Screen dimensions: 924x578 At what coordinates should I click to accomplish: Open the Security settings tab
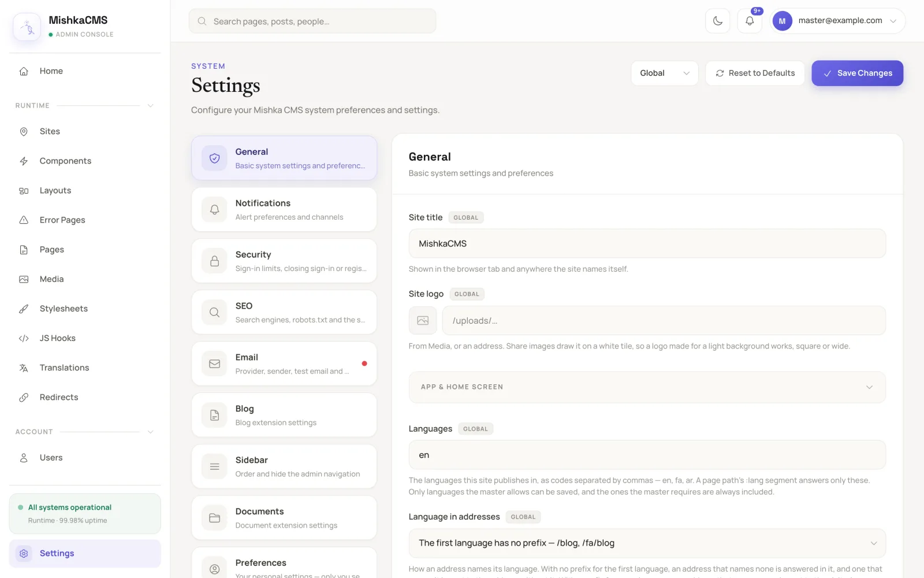click(284, 261)
